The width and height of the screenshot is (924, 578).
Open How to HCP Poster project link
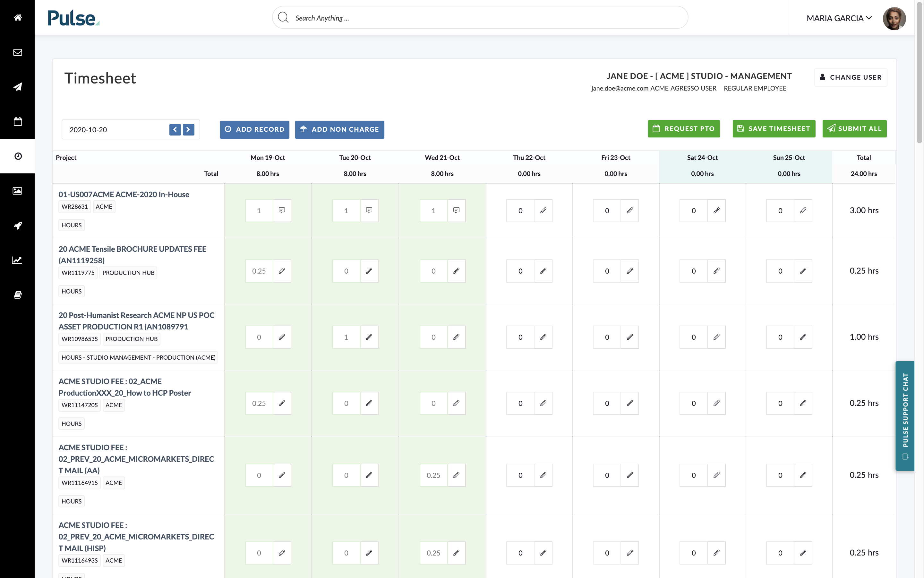[x=124, y=387]
